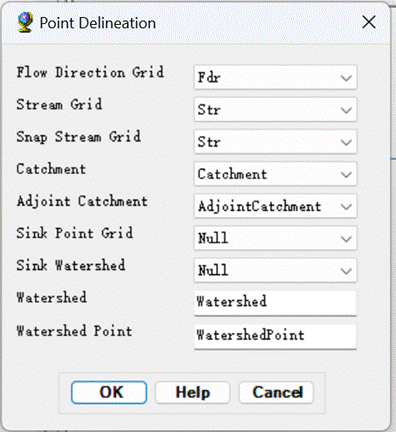
Task: Open the Sink Point Grid dropdown
Action: [275, 238]
